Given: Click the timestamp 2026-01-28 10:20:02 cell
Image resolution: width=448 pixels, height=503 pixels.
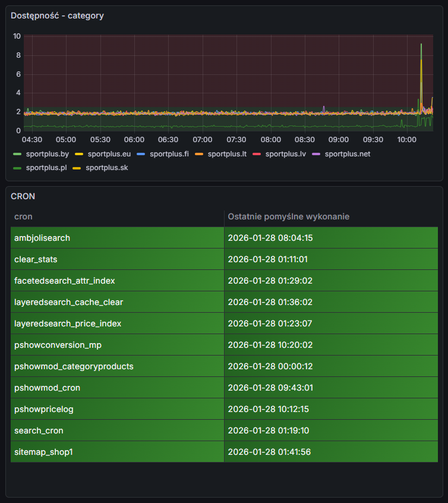Looking at the screenshot, I should (x=270, y=345).
